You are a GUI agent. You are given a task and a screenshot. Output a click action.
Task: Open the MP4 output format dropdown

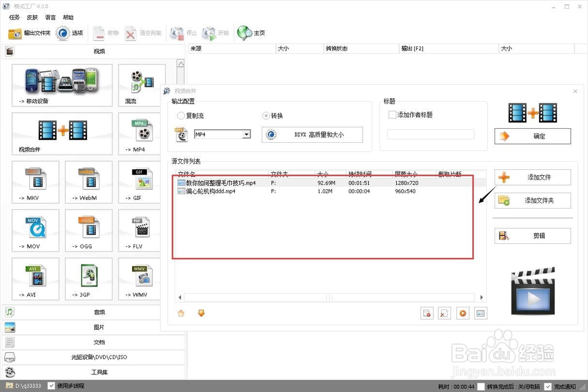tap(246, 134)
